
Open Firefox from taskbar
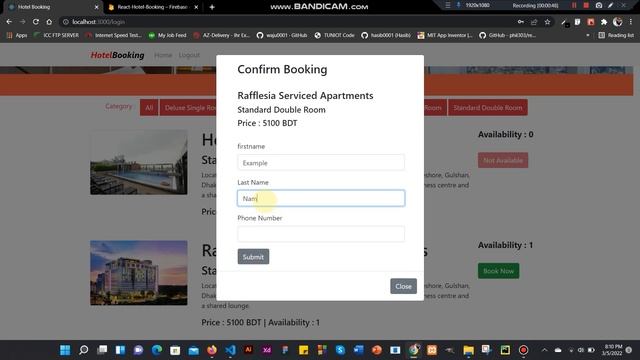pos(212,350)
